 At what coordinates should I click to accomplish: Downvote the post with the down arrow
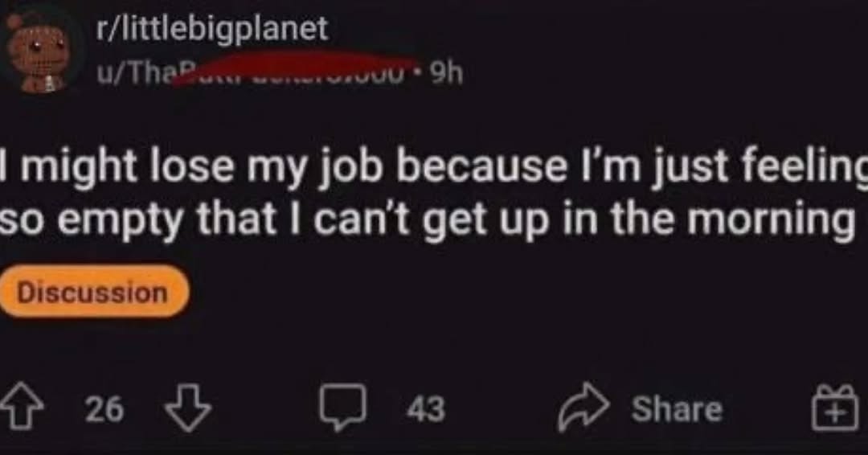[188, 408]
